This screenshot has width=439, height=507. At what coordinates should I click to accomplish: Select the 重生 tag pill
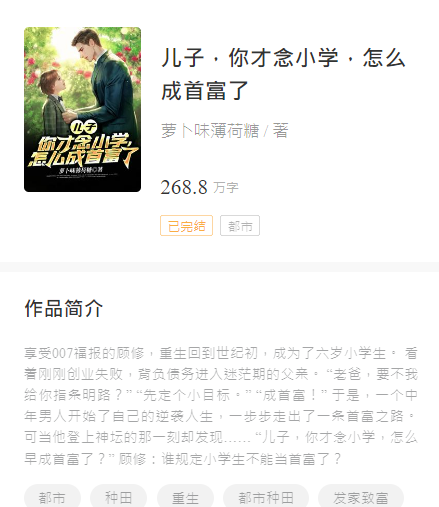pos(185,497)
